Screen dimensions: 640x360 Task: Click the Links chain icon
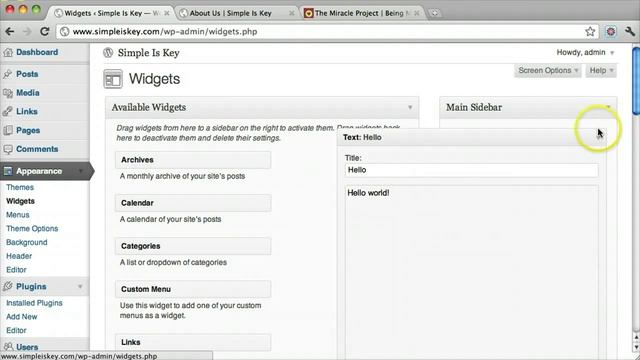coord(8,111)
